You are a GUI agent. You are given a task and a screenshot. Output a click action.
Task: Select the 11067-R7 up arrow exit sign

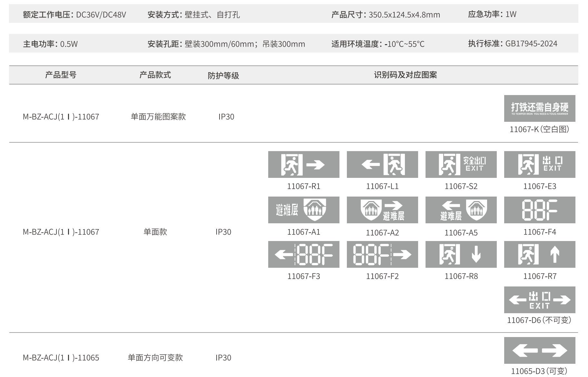tap(540, 254)
